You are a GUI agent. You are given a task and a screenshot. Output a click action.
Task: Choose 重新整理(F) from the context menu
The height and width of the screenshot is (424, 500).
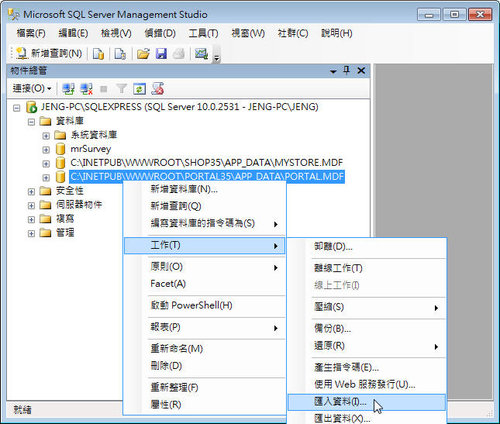205,388
